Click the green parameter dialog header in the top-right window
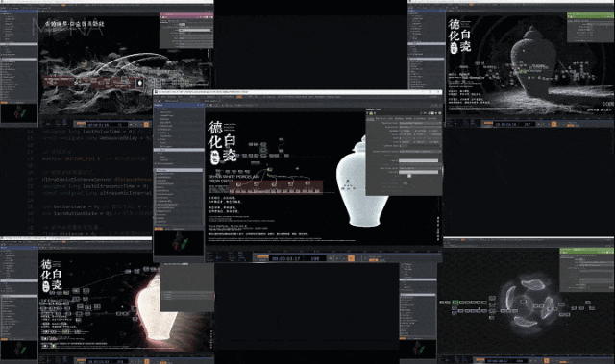 click(x=590, y=15)
